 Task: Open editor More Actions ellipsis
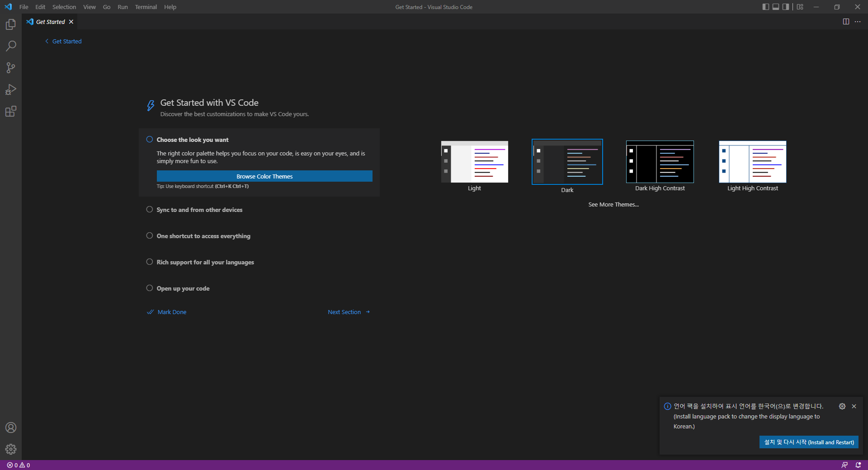click(858, 22)
